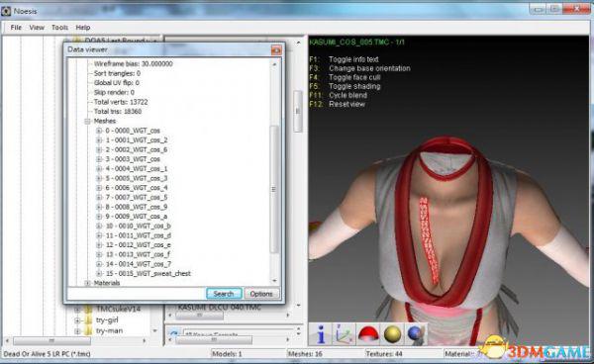Select mesh row 12 - 0012_WGT_cos_e
The height and width of the screenshot is (364, 594).
139,245
